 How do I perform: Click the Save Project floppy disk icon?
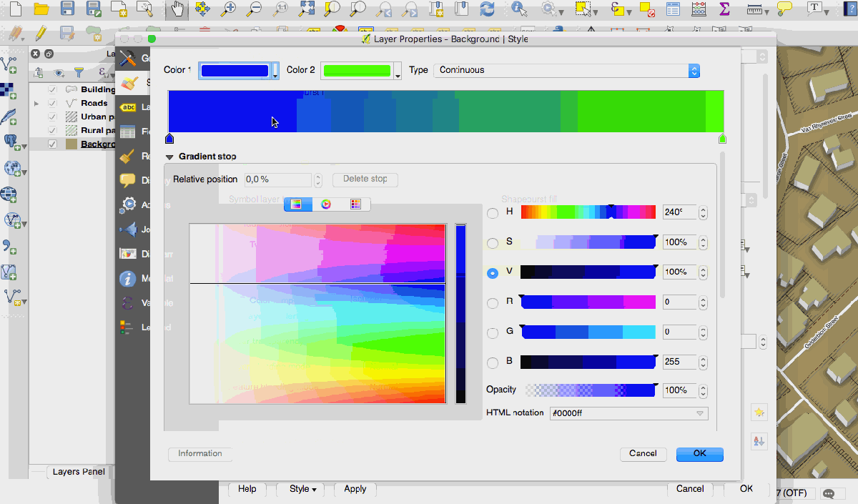[67, 9]
